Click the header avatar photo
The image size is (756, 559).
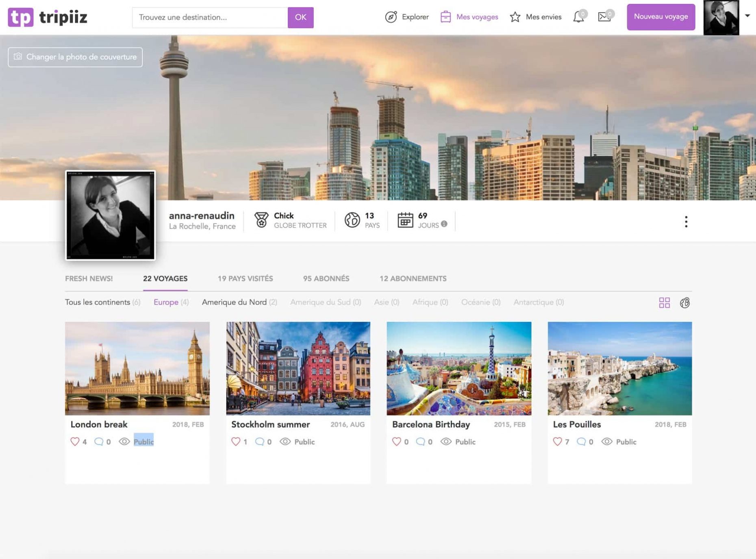pos(721,17)
